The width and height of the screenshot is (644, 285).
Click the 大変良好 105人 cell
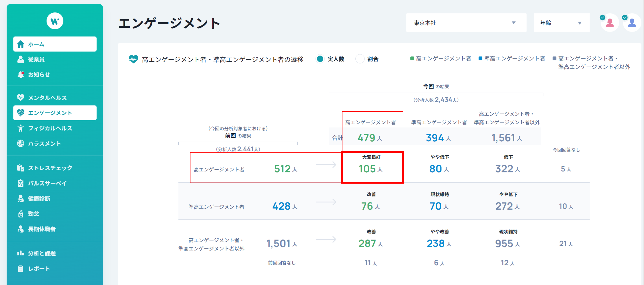pyautogui.click(x=372, y=167)
